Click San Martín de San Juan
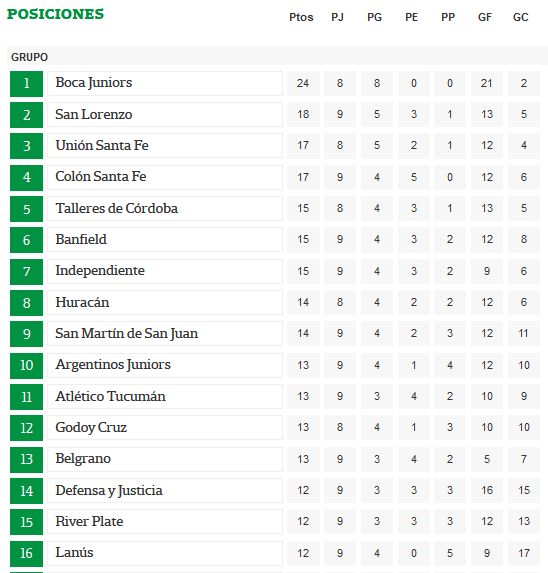Viewport: 548px width, 573px height. pyautogui.click(x=126, y=334)
